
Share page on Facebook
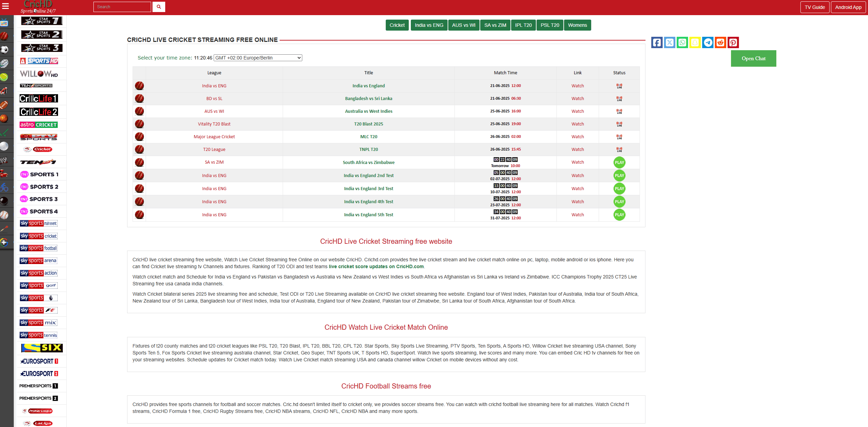point(657,43)
